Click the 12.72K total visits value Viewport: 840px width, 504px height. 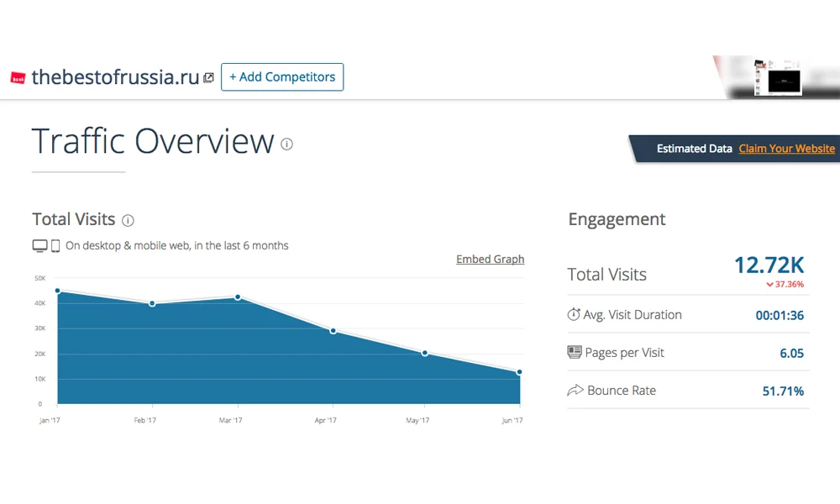click(769, 265)
